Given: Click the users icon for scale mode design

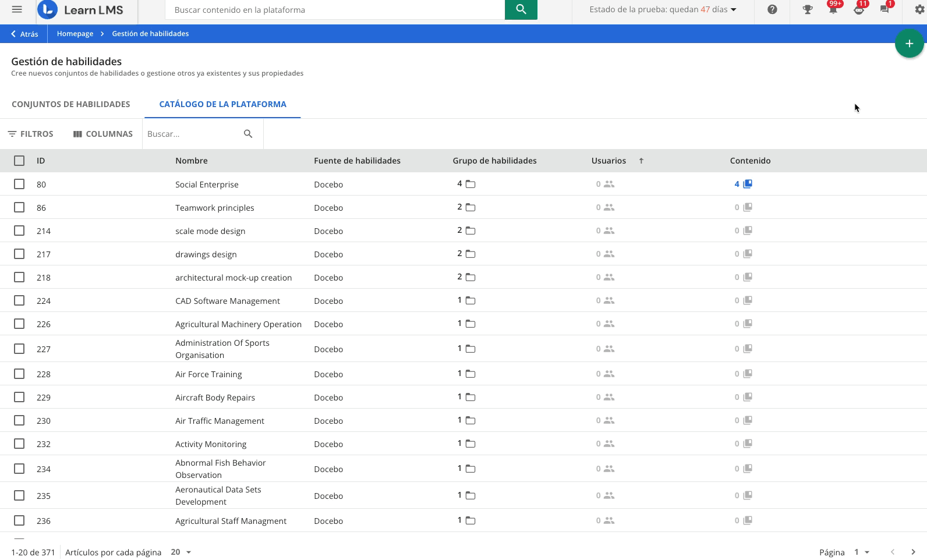Looking at the screenshot, I should pos(609,231).
